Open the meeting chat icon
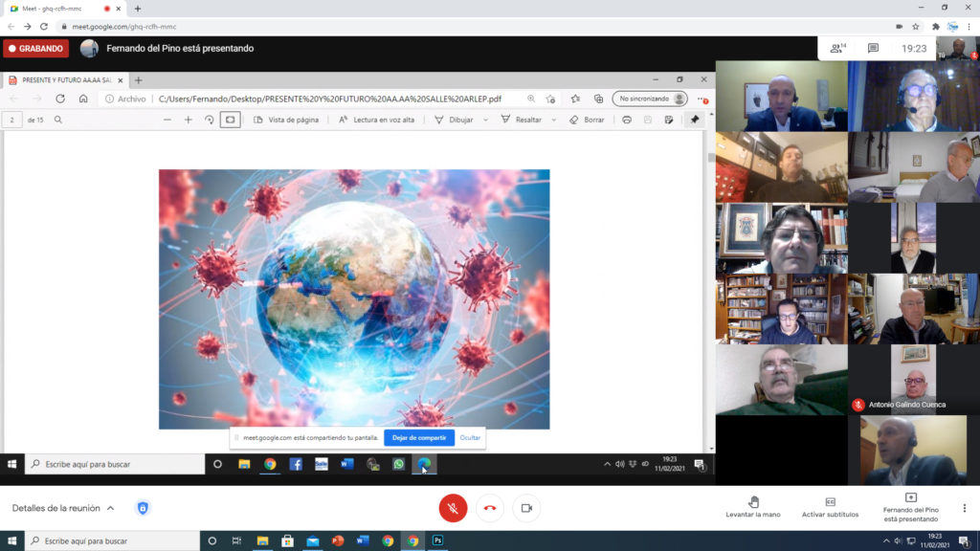Image resolution: width=980 pixels, height=551 pixels. pos(873,48)
